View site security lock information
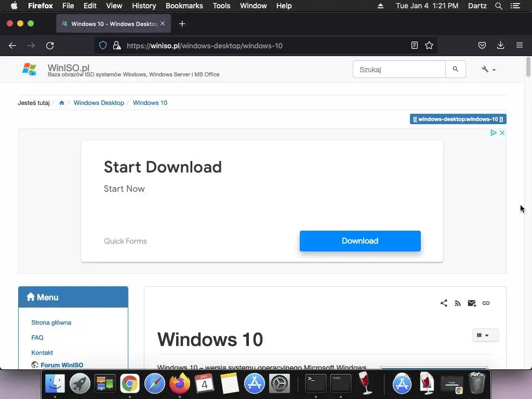The image size is (532, 399). click(x=117, y=46)
